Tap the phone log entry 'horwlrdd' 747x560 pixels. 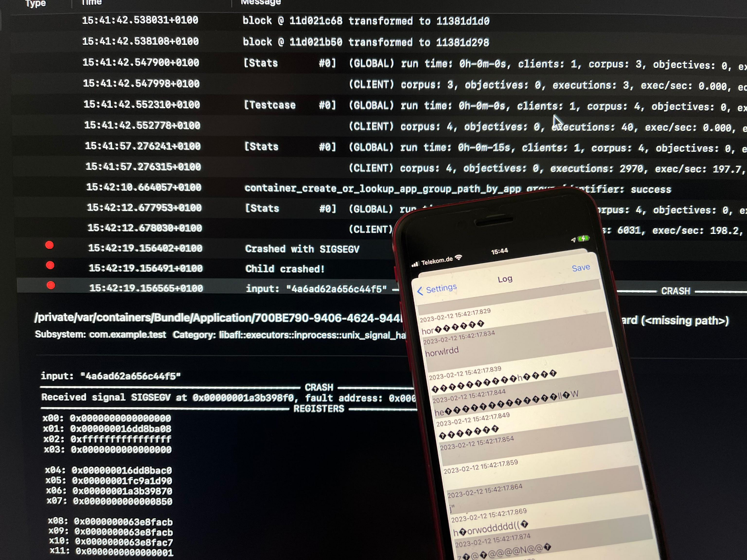pyautogui.click(x=442, y=352)
